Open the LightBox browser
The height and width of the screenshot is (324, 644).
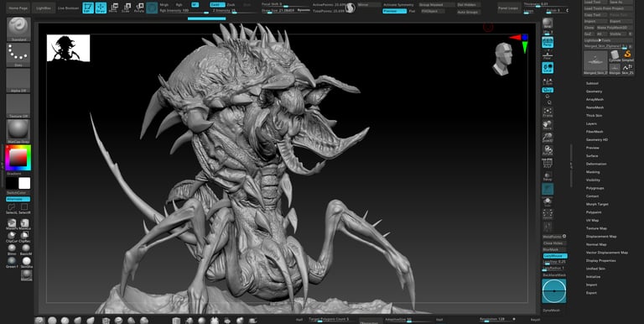44,8
